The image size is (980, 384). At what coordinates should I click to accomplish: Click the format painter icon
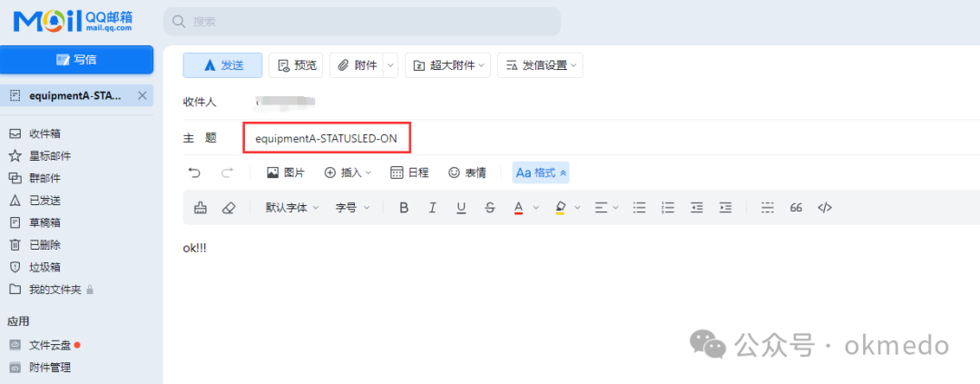click(x=201, y=208)
